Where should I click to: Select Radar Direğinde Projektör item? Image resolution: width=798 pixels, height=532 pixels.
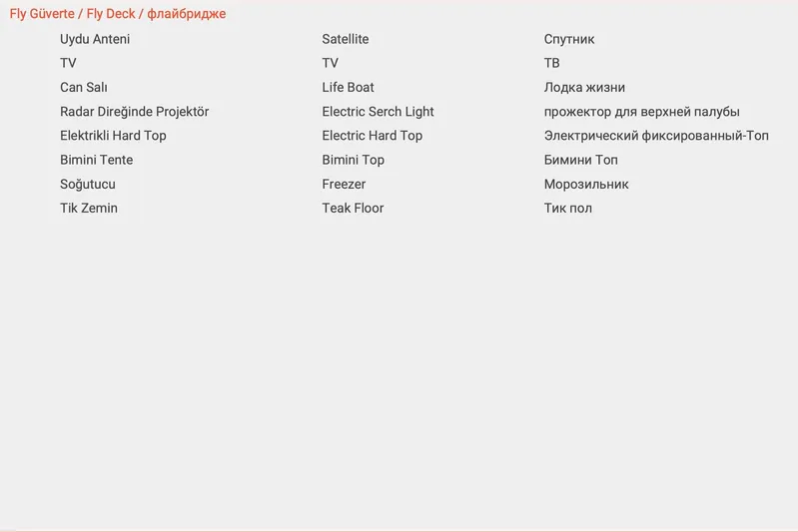pos(135,112)
